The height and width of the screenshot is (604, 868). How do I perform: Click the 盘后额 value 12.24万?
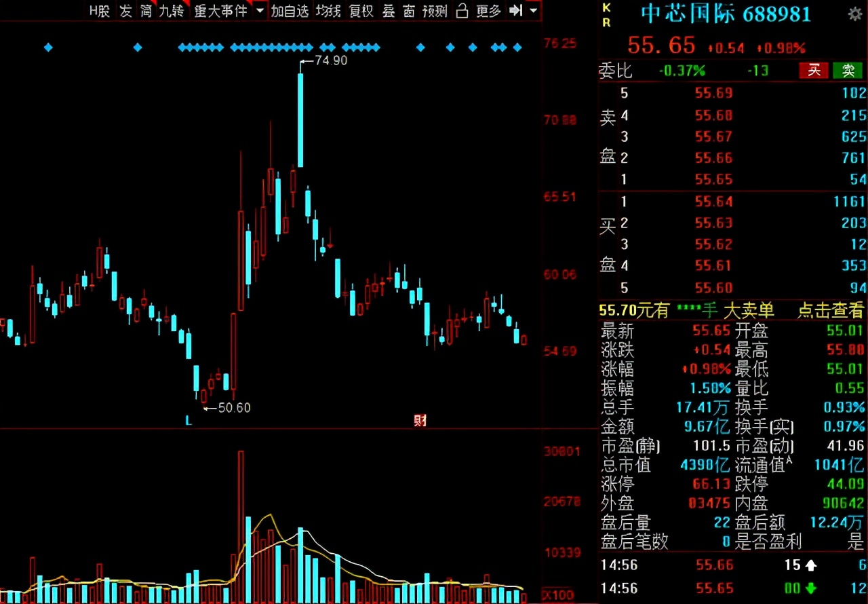[837, 522]
